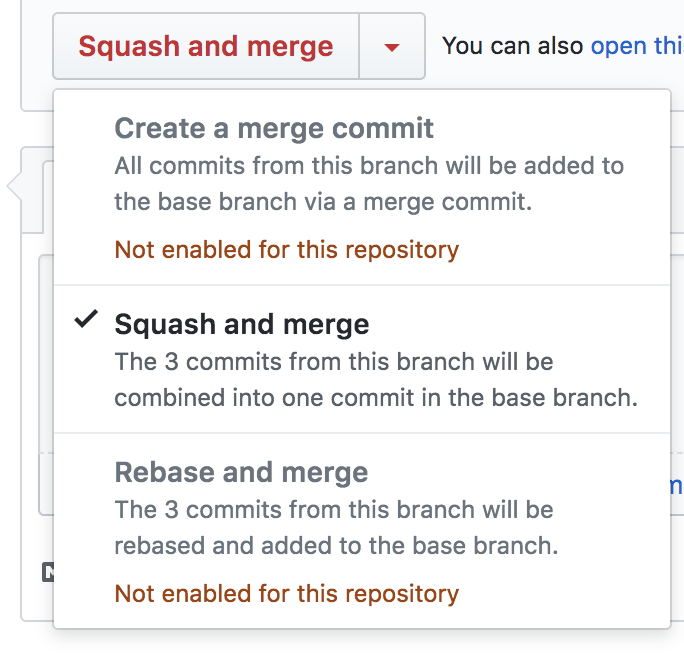This screenshot has height=656, width=684.
Task: Click the red Squash and merge button
Action: (206, 46)
